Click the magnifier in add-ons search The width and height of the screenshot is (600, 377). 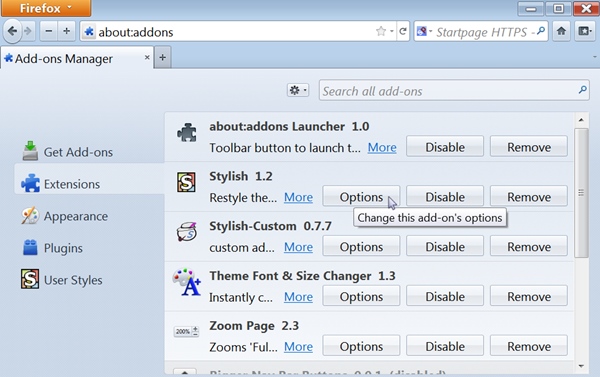582,90
